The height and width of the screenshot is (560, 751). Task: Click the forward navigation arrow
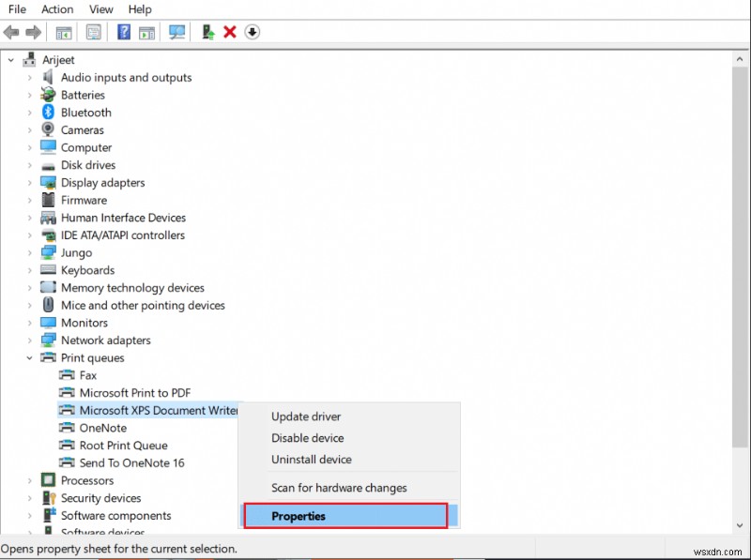coord(34,32)
